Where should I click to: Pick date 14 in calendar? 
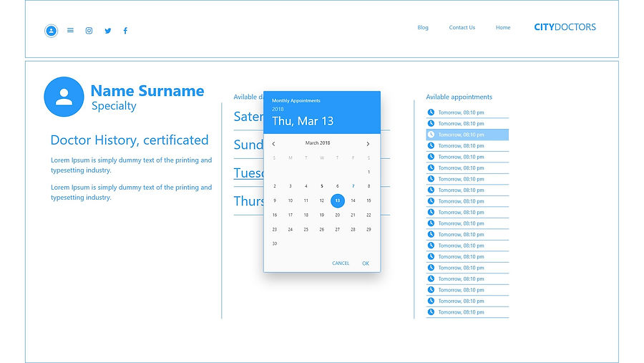(x=353, y=200)
